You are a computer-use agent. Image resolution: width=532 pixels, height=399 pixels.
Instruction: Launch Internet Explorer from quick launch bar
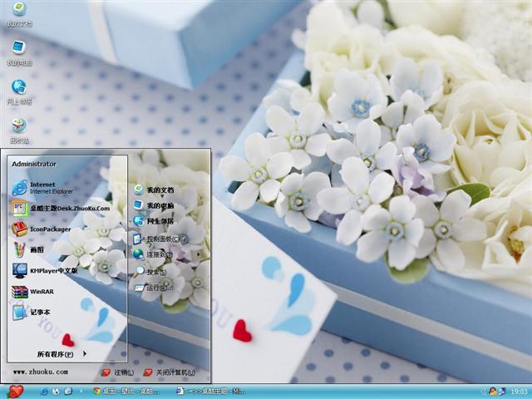point(44,392)
